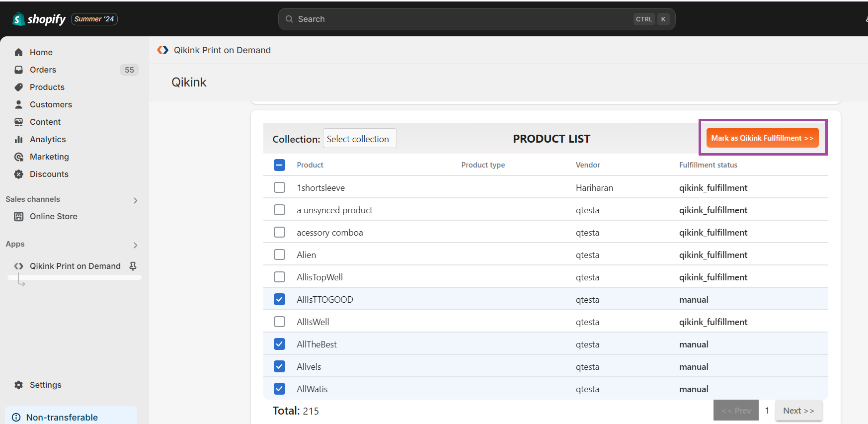Screen dimensions: 868x424
Task: Check the AllIsWell checkbox
Action: (x=280, y=322)
